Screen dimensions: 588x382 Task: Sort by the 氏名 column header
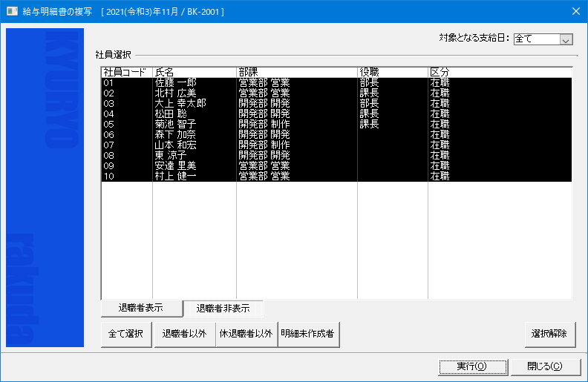[194, 72]
